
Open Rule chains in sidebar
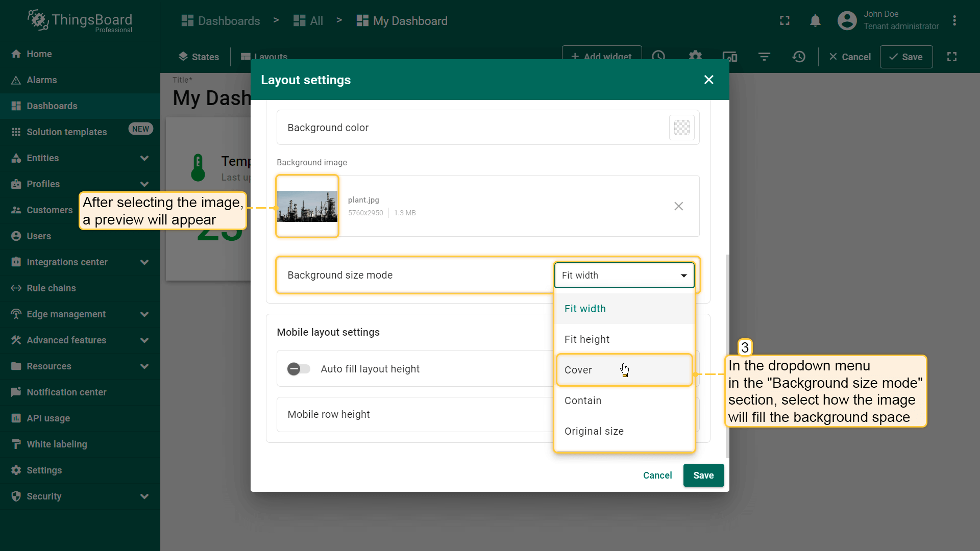[51, 288]
